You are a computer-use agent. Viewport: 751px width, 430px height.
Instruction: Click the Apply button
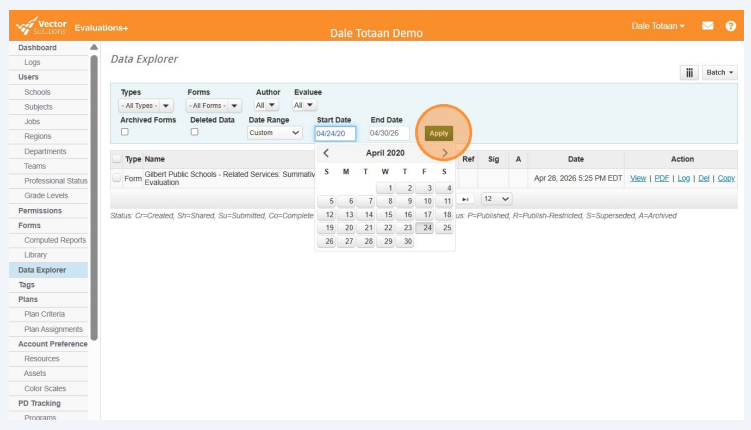coord(439,134)
